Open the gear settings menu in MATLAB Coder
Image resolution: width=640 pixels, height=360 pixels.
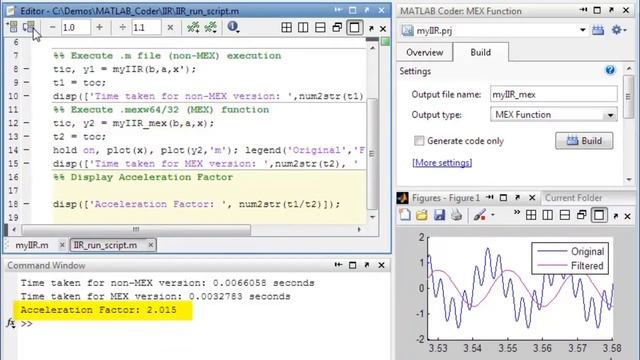coord(618,30)
